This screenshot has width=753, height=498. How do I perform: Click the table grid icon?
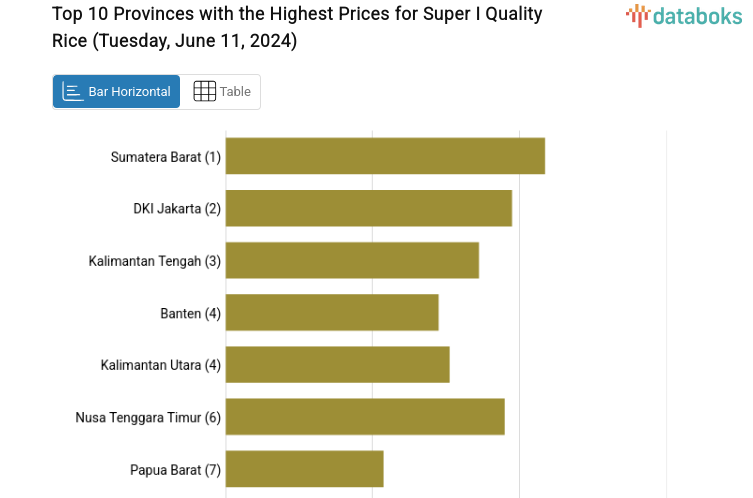204,92
